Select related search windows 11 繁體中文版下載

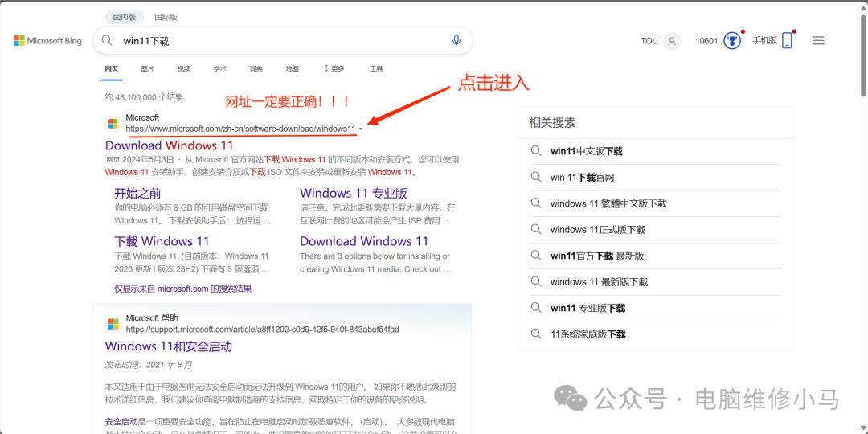[x=608, y=203]
